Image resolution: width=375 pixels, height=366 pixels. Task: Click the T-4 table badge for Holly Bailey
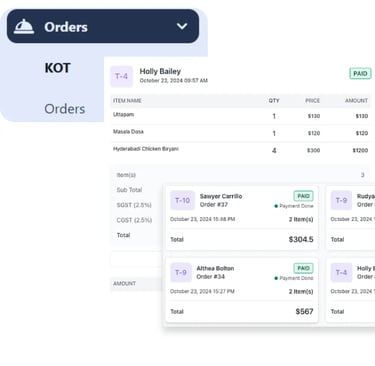121,76
